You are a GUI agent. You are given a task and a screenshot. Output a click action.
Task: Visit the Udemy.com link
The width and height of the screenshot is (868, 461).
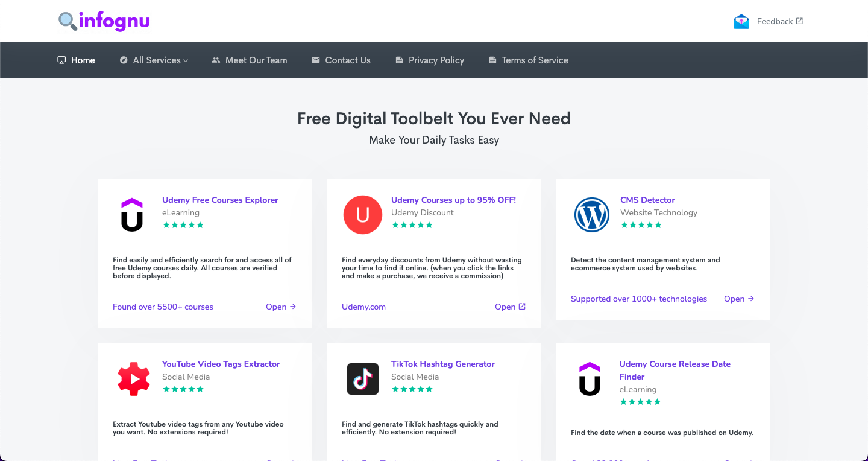pos(363,307)
